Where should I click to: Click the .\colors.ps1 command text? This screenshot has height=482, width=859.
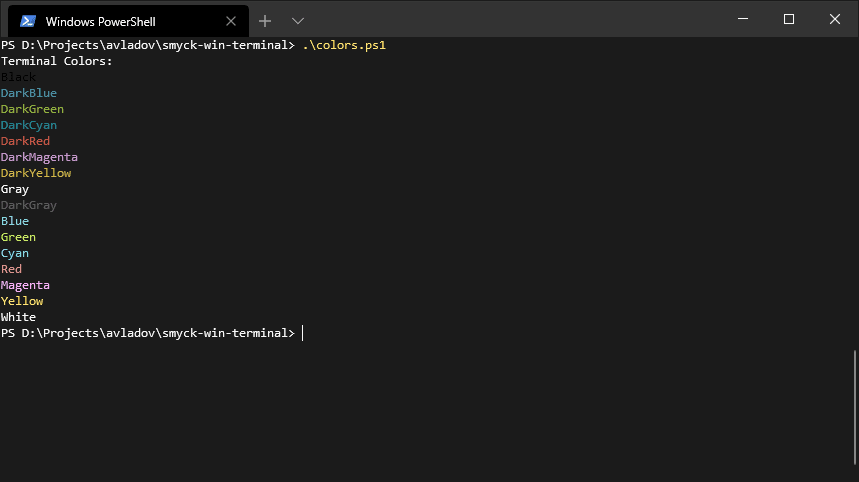tap(344, 45)
